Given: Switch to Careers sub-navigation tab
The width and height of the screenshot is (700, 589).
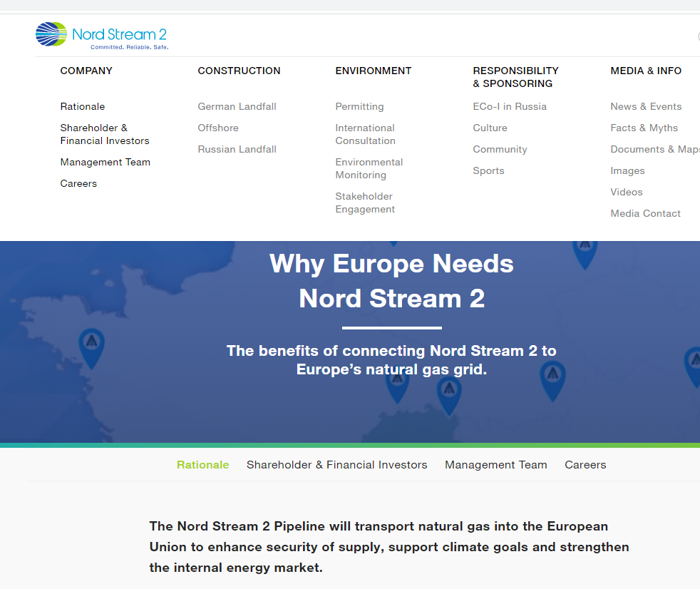Looking at the screenshot, I should [585, 465].
